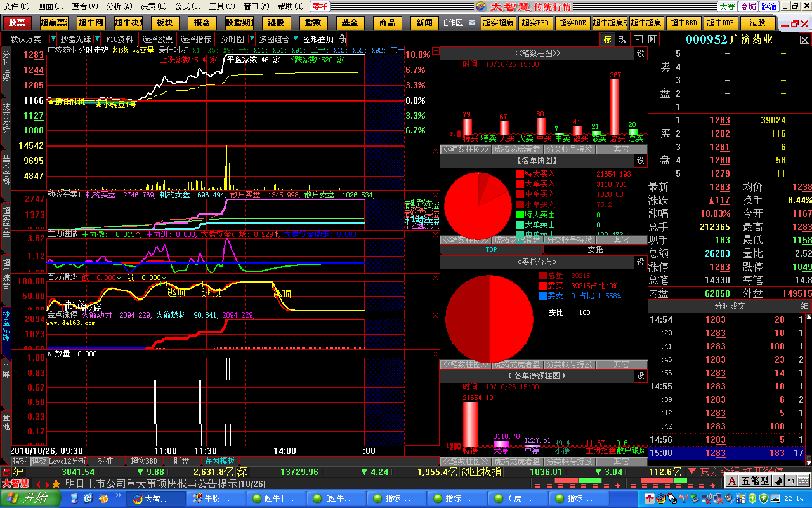Open the 公式(X) menu
Image resolution: width=812 pixels, height=508 pixels.
coord(188,6)
